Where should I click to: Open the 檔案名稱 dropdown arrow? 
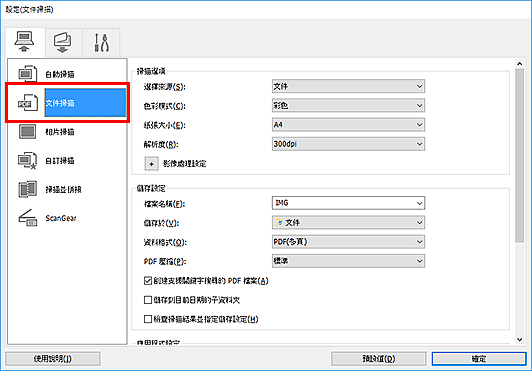pyautogui.click(x=419, y=203)
